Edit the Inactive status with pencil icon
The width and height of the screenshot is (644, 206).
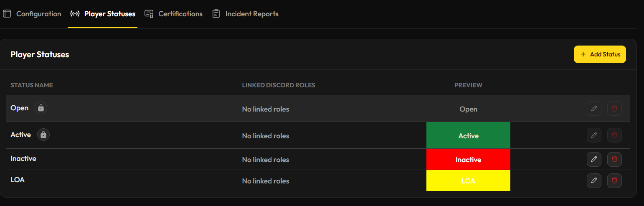[594, 159]
